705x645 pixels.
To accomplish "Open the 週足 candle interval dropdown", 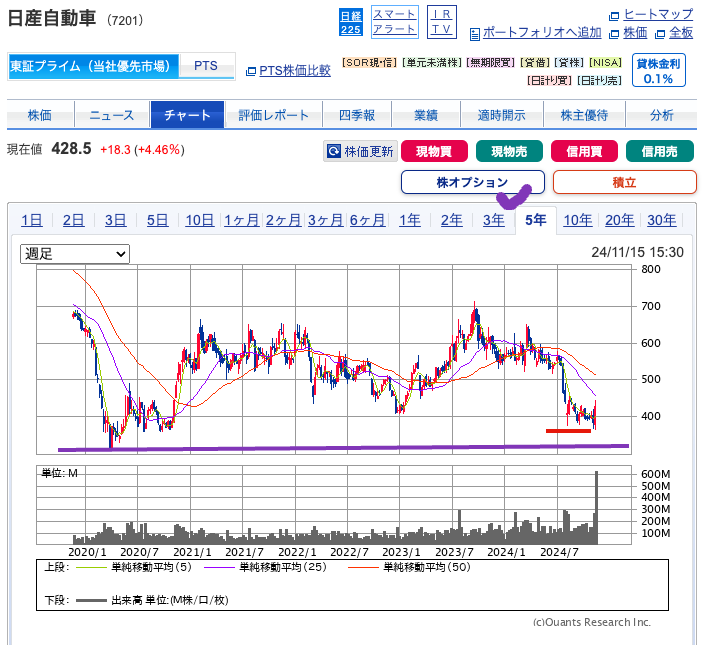I will [75, 254].
